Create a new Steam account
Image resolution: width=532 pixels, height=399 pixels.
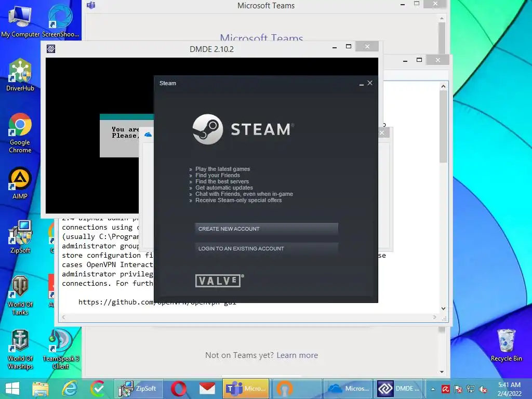coord(267,229)
